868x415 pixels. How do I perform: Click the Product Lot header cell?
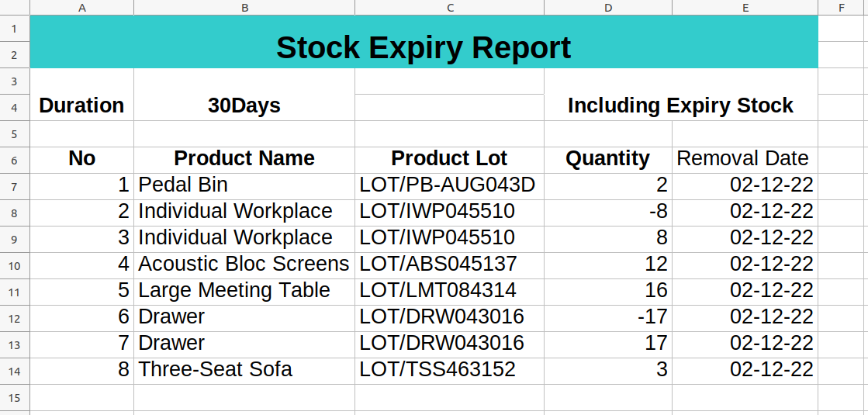point(449,159)
